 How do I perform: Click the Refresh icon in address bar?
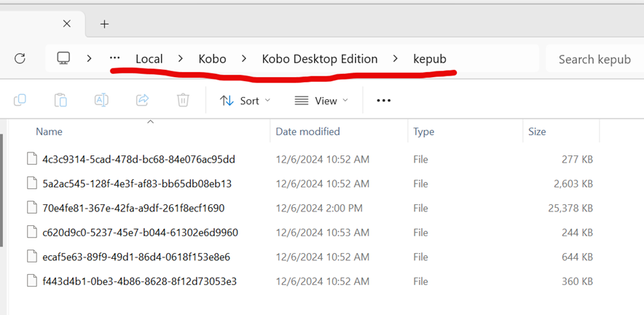tap(20, 59)
